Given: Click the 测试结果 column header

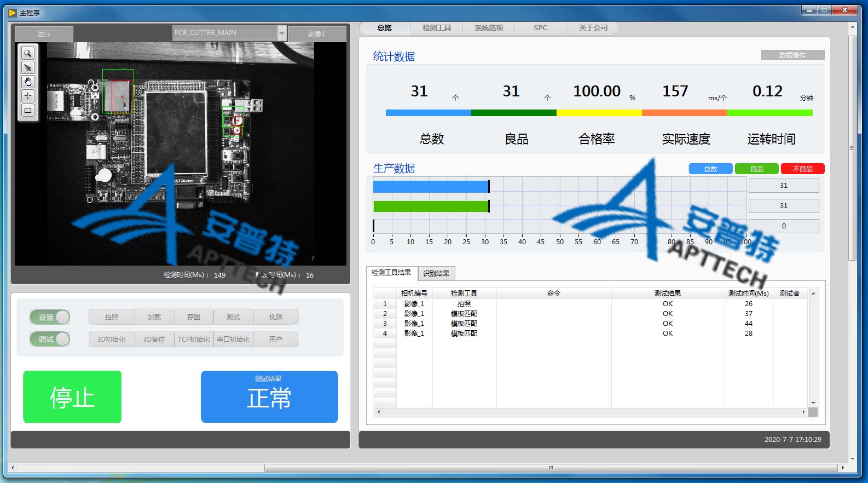Looking at the screenshot, I should [x=668, y=293].
